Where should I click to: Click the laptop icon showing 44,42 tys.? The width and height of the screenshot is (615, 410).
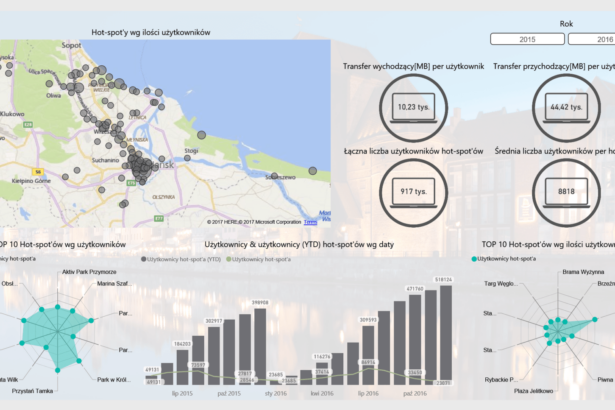coord(566,108)
